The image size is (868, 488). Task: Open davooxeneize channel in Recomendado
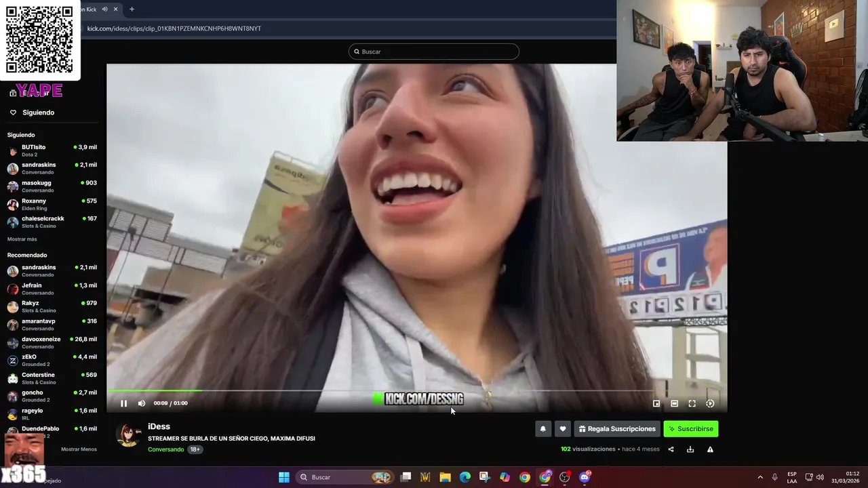click(52, 342)
